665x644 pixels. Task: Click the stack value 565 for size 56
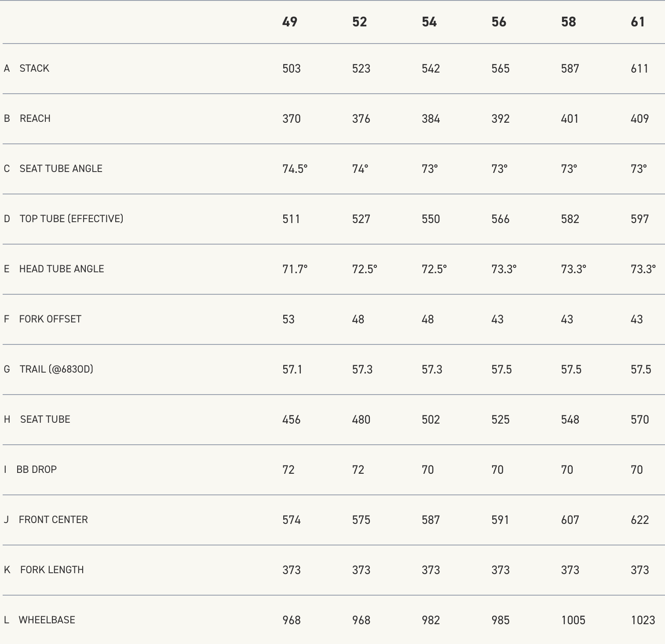click(500, 69)
